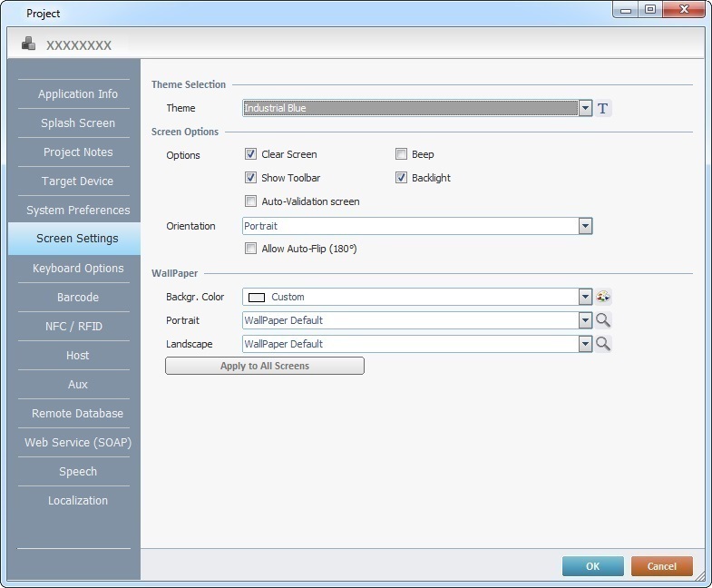Click the Theme Selection heading
The height and width of the screenshot is (588, 712).
coord(189,84)
